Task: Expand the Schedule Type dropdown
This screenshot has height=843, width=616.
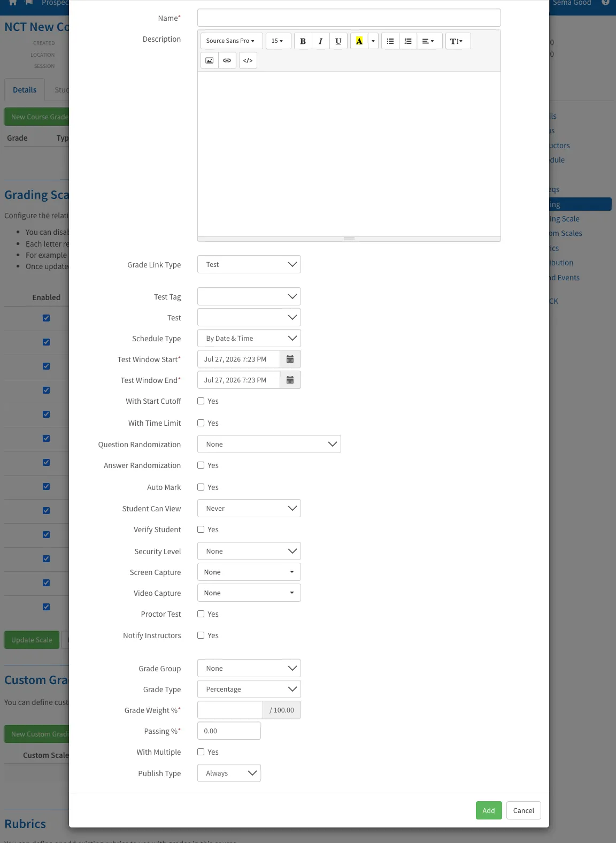Action: point(249,338)
